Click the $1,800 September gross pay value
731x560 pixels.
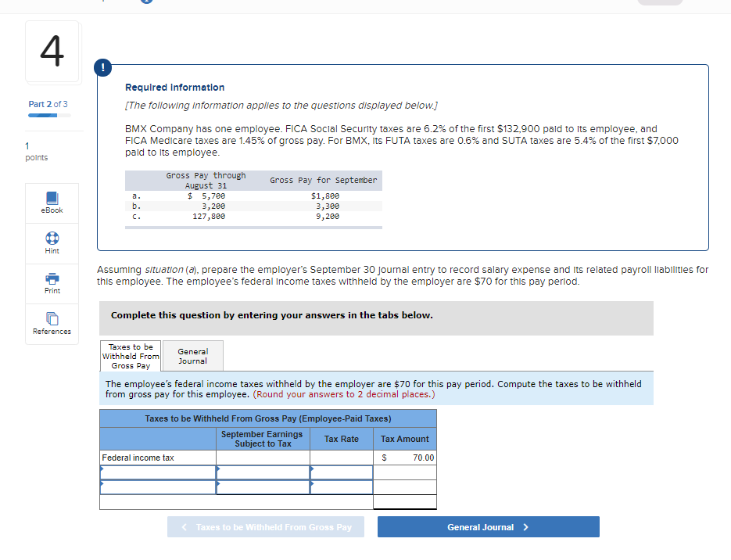tap(325, 196)
